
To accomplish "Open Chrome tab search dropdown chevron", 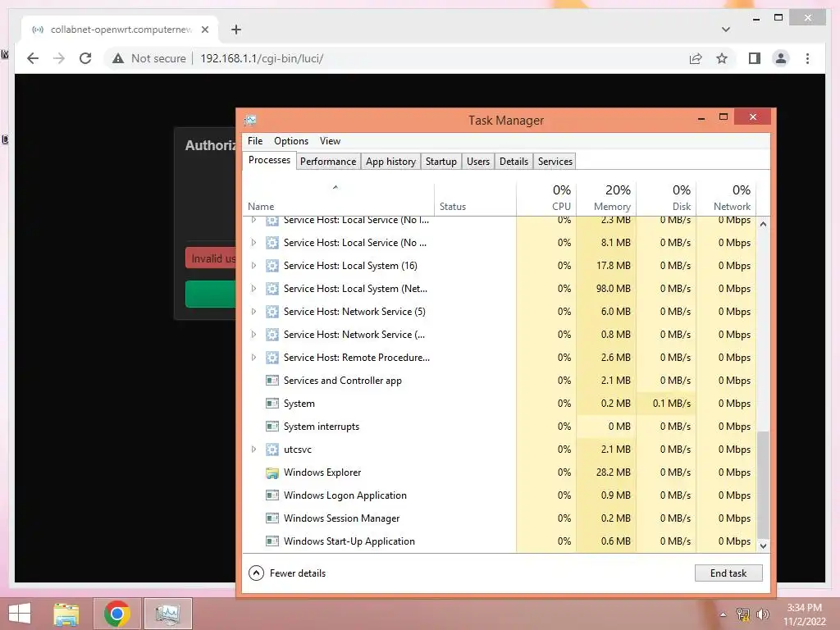I will click(726, 30).
